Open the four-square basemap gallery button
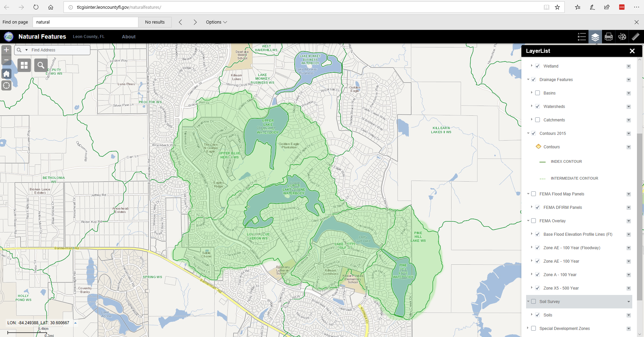This screenshot has width=644, height=337. 24,65
